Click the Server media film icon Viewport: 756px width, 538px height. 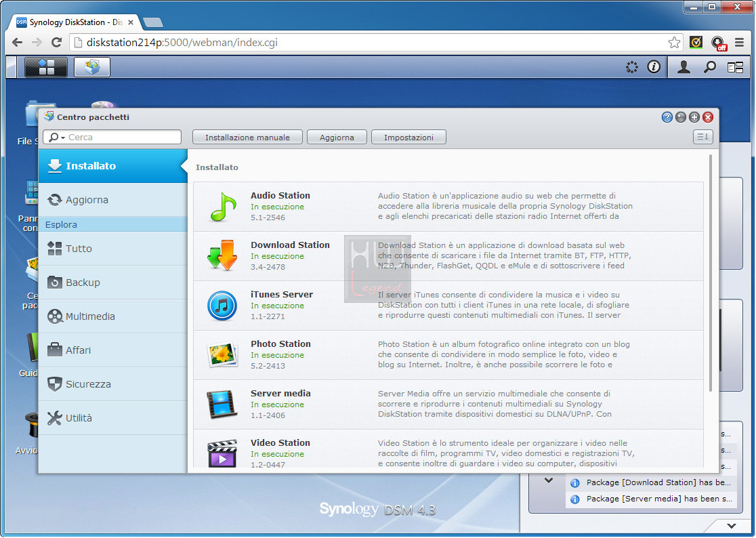222,404
